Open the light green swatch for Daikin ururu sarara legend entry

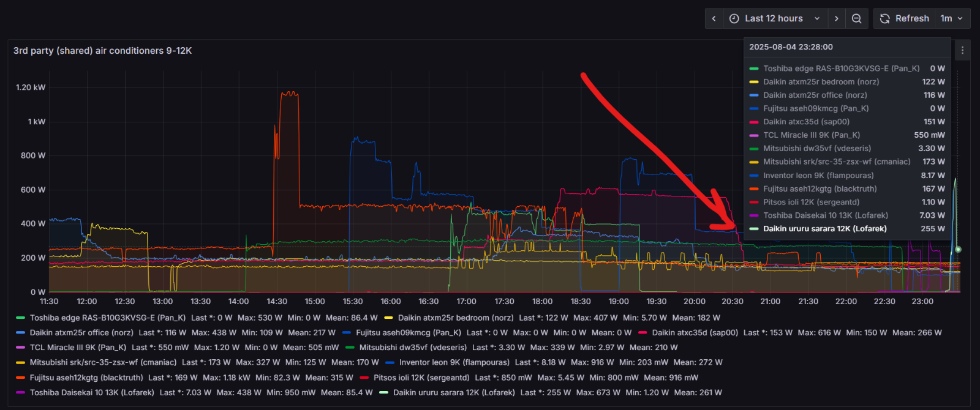[383, 392]
